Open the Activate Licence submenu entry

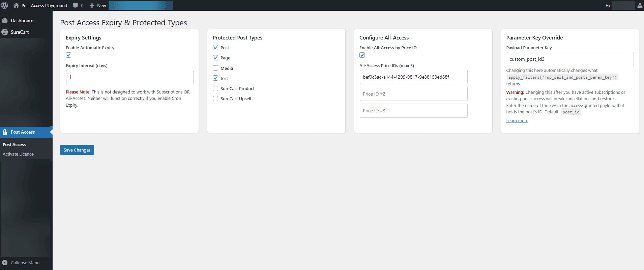[18, 154]
